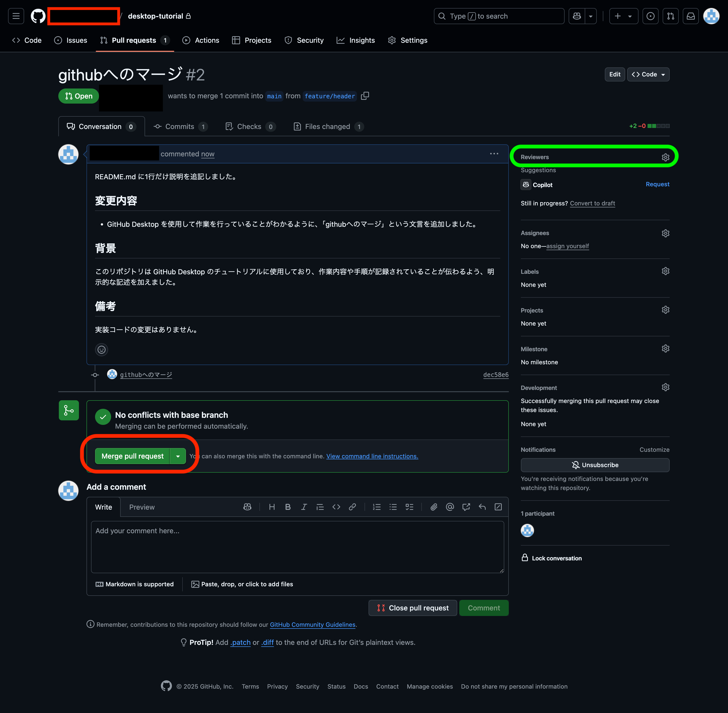Screen dimensions: 728x713
Task: Open the notifications inbox icon
Action: coord(691,16)
